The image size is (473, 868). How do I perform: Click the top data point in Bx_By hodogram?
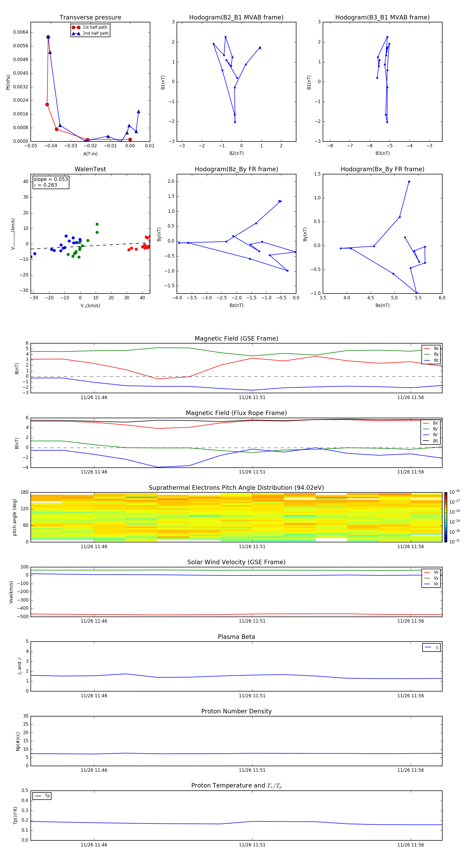point(409,181)
